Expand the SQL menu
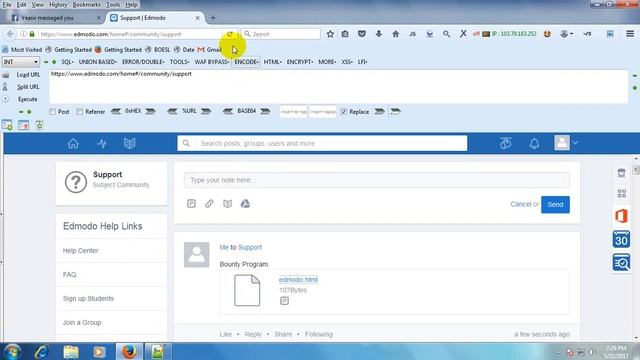640x360 pixels. tap(67, 62)
